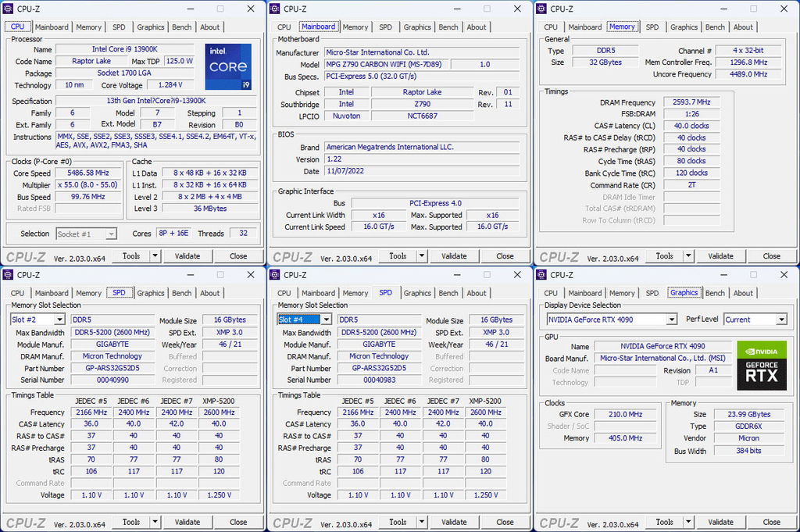The image size is (800, 532).
Task: Click the GFX Core clock "210.0 MHz"
Action: tap(625, 414)
